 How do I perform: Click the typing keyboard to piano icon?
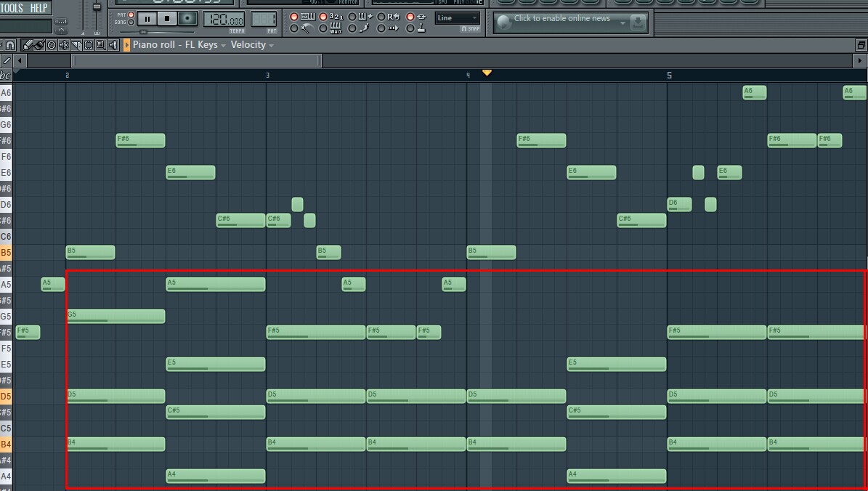(x=308, y=17)
